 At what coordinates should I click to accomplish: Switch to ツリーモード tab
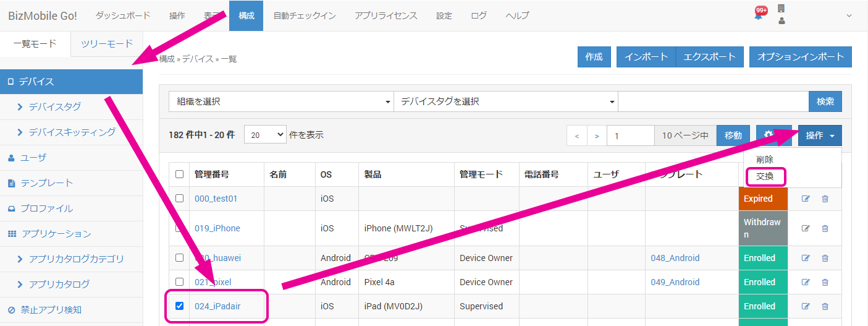pyautogui.click(x=107, y=44)
